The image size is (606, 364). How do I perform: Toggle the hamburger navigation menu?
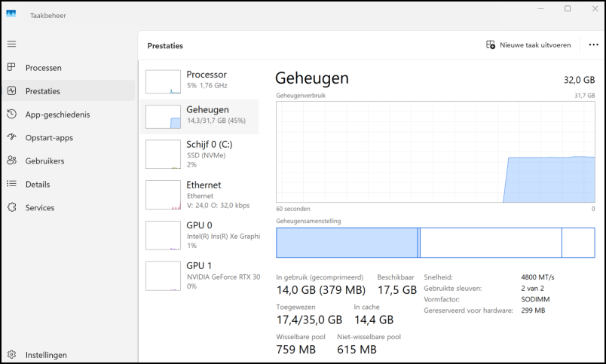coord(11,44)
